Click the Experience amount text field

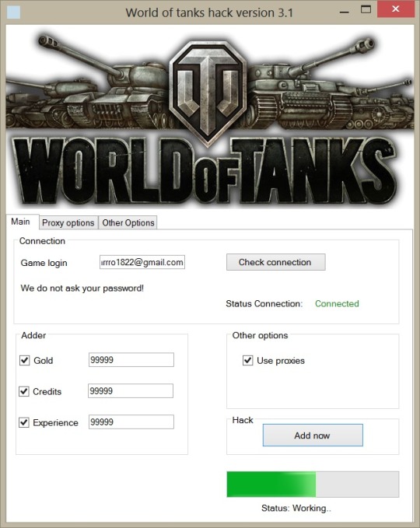tap(131, 421)
